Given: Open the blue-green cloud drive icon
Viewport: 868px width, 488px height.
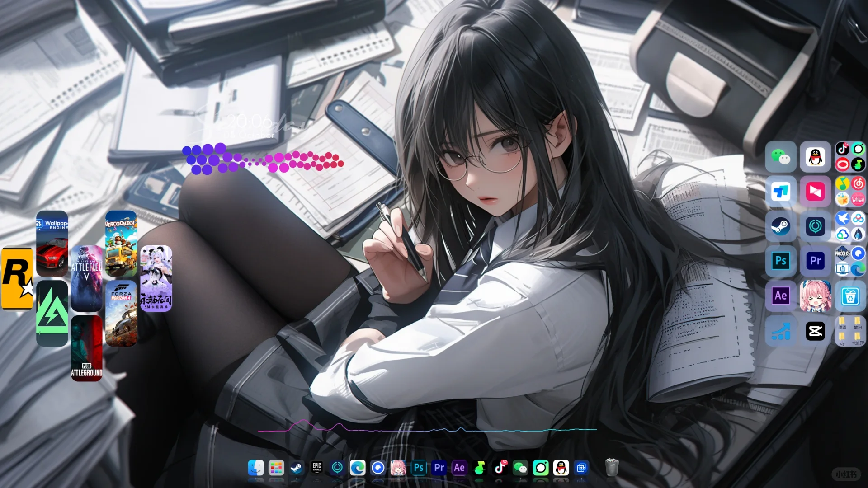Looking at the screenshot, I should [843, 234].
